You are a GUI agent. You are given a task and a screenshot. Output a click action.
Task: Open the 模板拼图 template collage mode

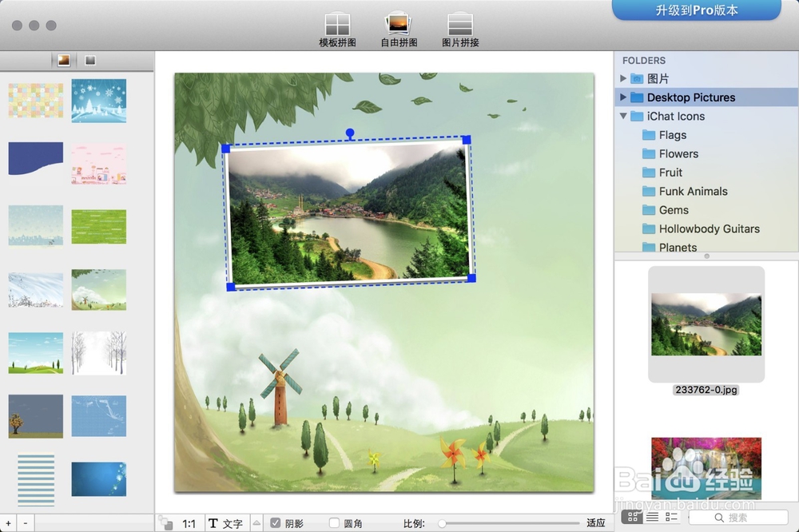pyautogui.click(x=337, y=30)
